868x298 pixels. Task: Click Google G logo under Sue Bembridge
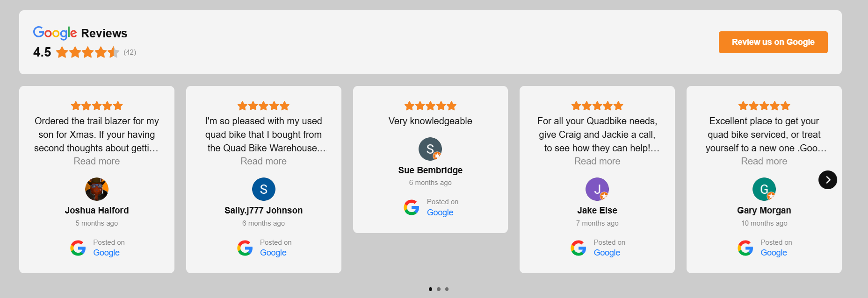tap(412, 207)
